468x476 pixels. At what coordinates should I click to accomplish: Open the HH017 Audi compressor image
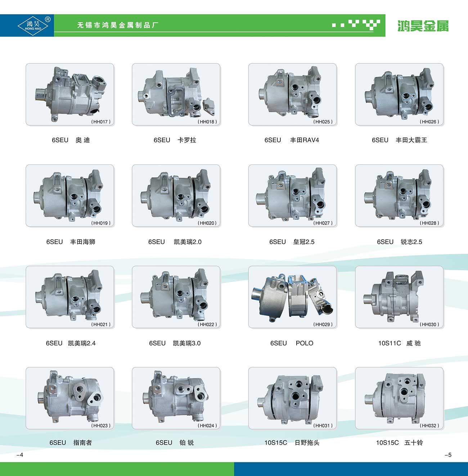click(x=70, y=94)
